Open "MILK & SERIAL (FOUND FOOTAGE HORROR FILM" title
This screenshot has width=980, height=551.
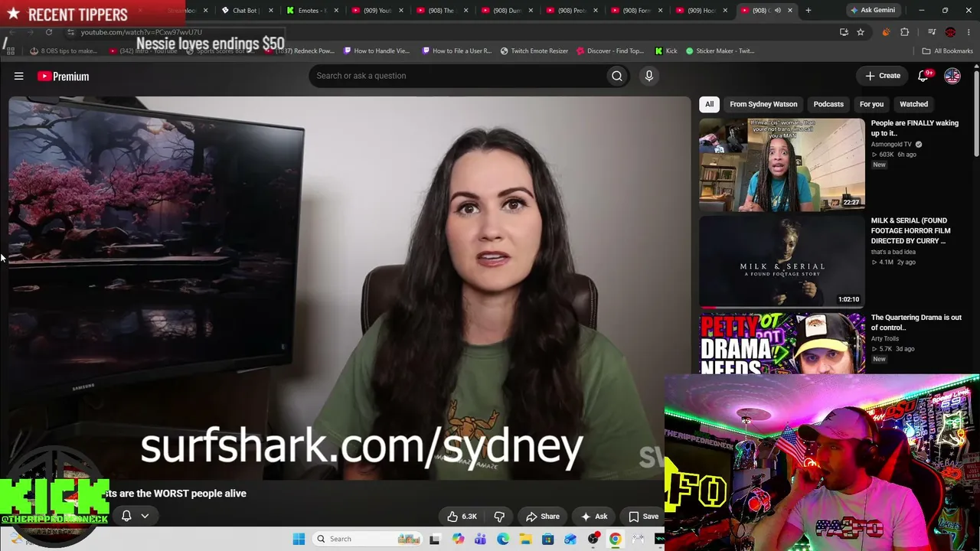pos(910,230)
